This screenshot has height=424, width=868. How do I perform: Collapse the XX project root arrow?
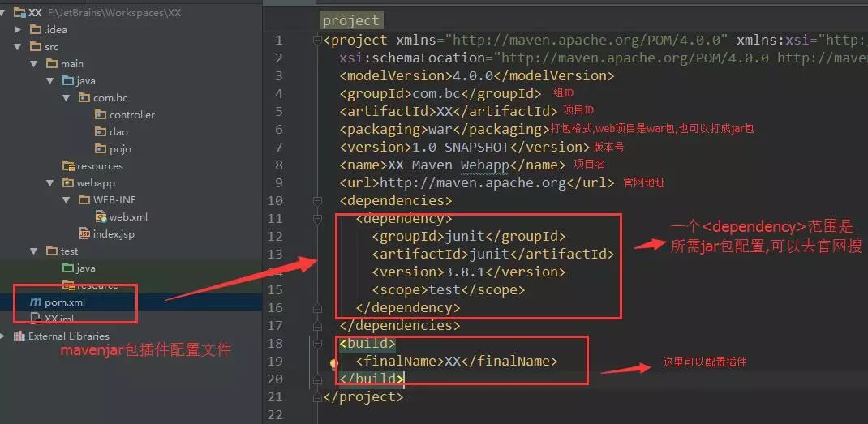pos(4,13)
